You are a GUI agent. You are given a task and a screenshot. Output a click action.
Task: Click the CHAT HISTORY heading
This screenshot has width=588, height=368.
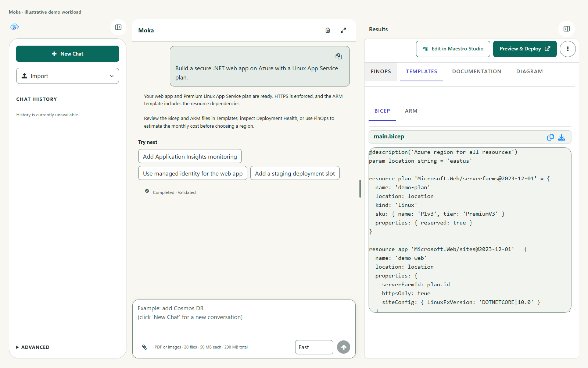click(36, 99)
